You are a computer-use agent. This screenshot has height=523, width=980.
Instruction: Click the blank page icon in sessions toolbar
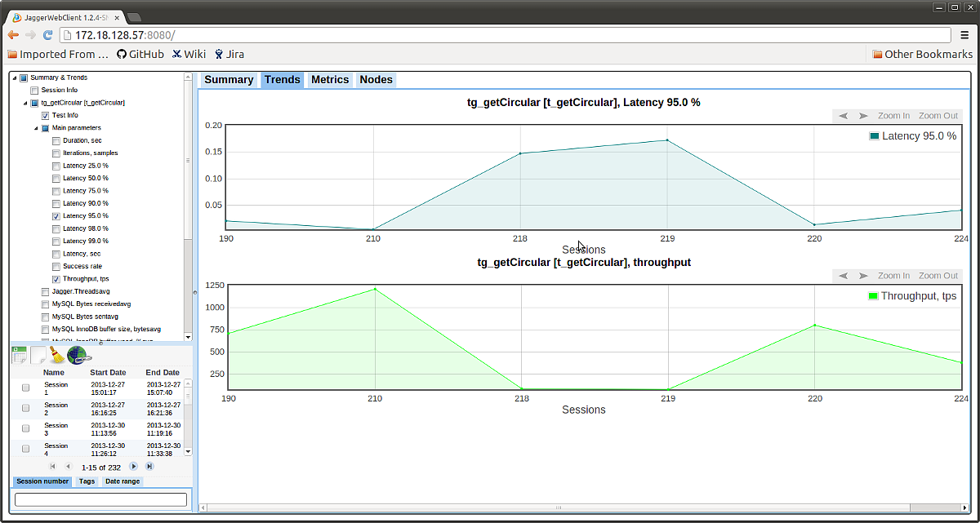click(38, 354)
